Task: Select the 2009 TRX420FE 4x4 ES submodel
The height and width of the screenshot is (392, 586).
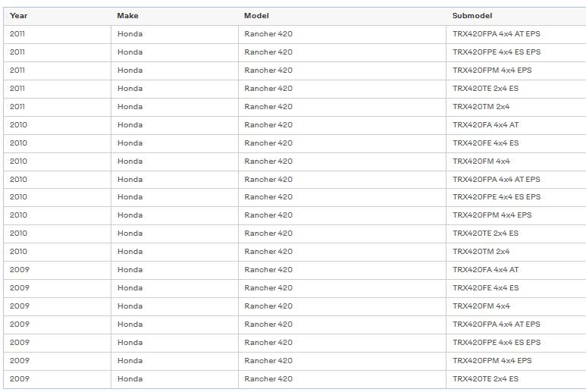Action: pos(485,288)
